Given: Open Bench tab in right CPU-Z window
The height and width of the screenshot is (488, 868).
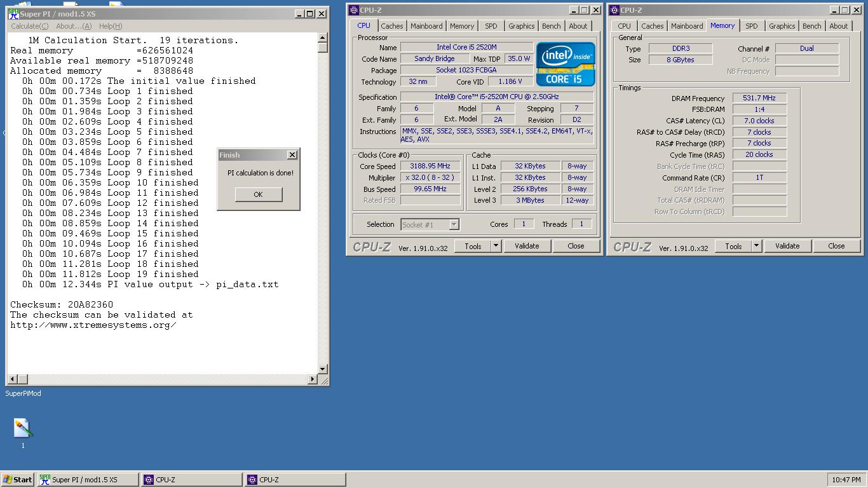Looking at the screenshot, I should [x=812, y=26].
